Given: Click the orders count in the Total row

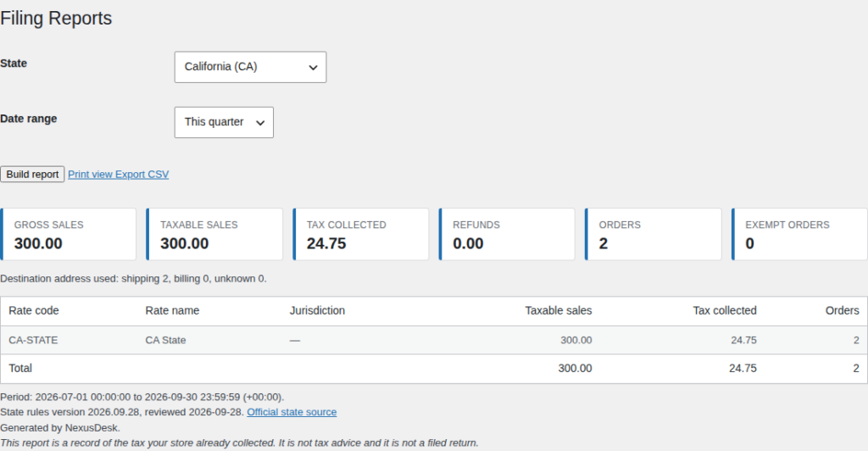Looking at the screenshot, I should point(856,369).
